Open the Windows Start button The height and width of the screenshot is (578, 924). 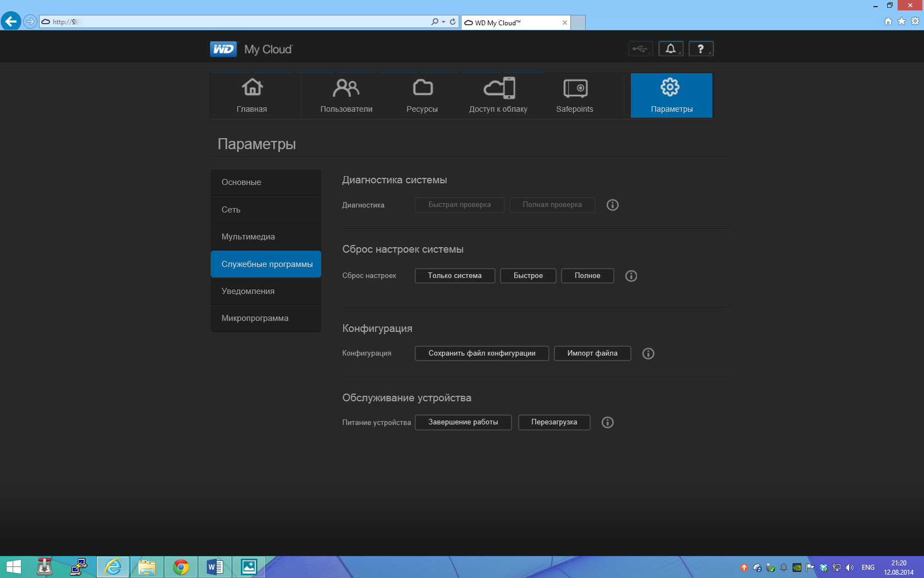coord(14,567)
